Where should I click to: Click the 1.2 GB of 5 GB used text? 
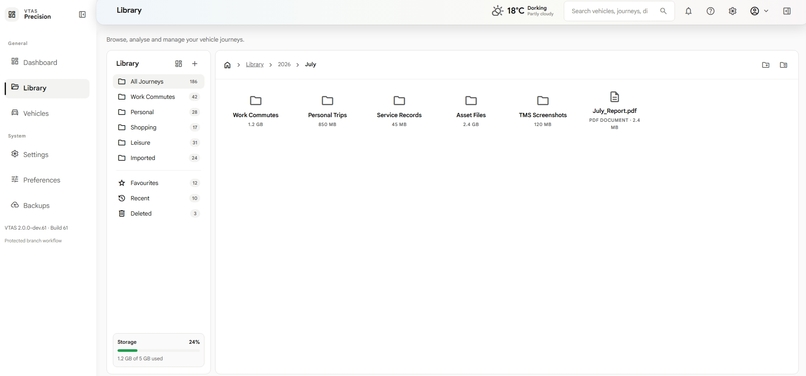click(x=140, y=359)
